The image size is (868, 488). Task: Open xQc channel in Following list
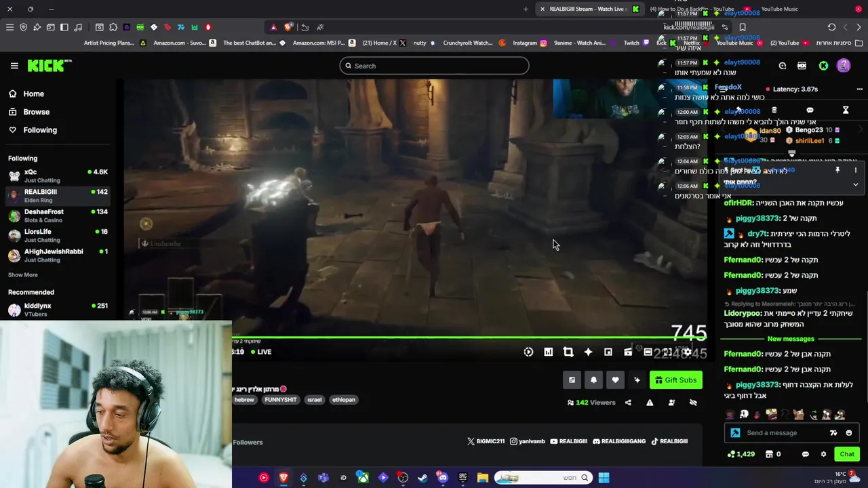click(58, 176)
